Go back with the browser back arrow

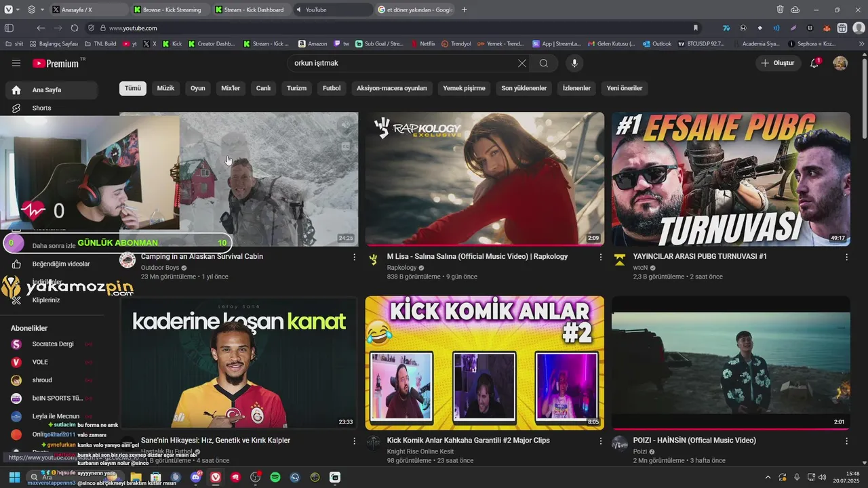click(41, 28)
